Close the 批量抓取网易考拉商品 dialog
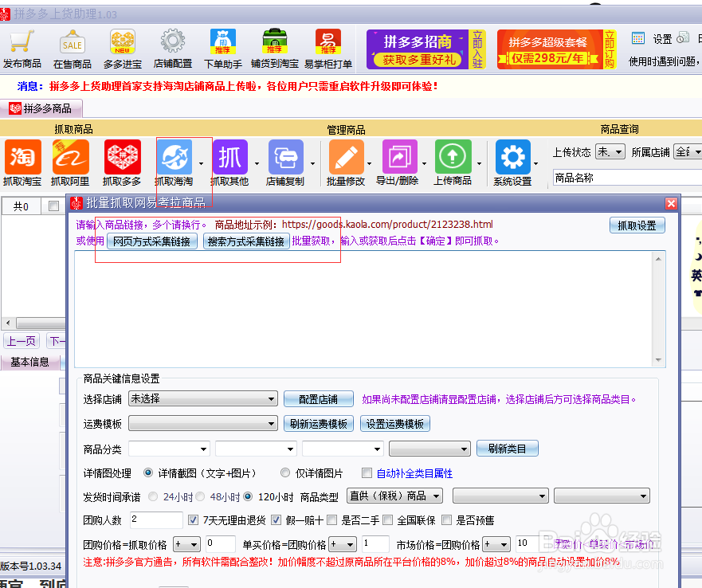 [x=671, y=204]
